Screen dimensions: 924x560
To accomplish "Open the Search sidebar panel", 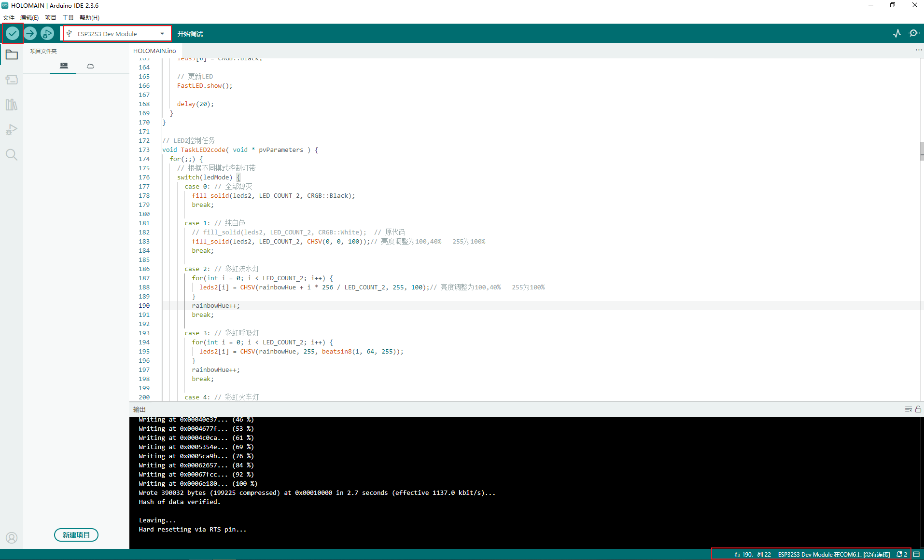I will tap(12, 155).
